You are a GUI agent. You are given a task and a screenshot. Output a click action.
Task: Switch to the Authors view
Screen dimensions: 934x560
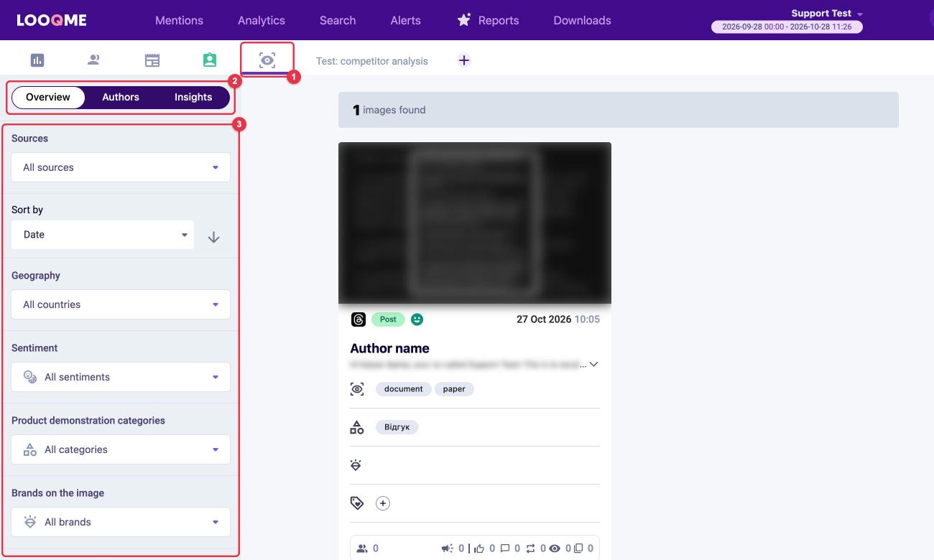[x=121, y=98]
